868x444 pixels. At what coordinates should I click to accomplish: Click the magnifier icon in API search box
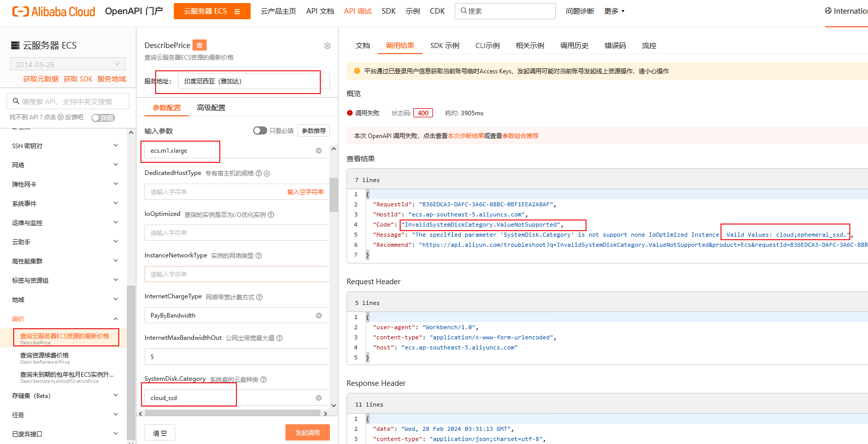[x=16, y=101]
